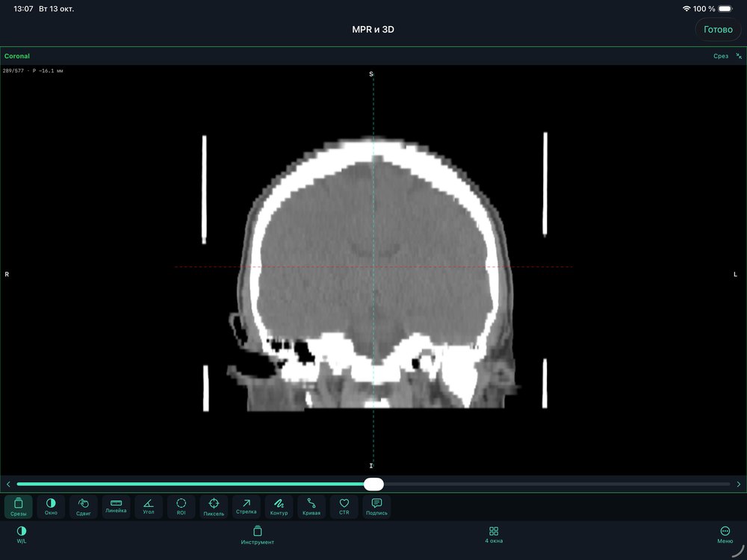Select the Контур contour tool

279,506
